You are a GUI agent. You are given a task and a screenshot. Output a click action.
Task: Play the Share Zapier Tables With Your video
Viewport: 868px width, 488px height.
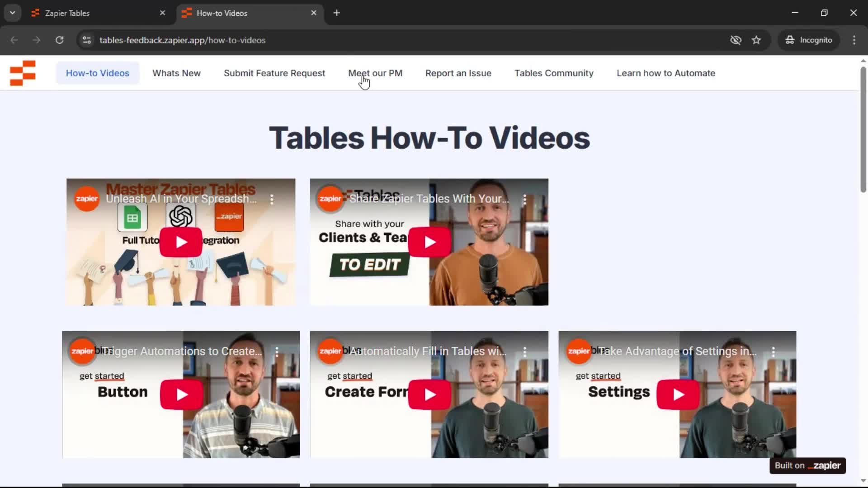point(429,242)
